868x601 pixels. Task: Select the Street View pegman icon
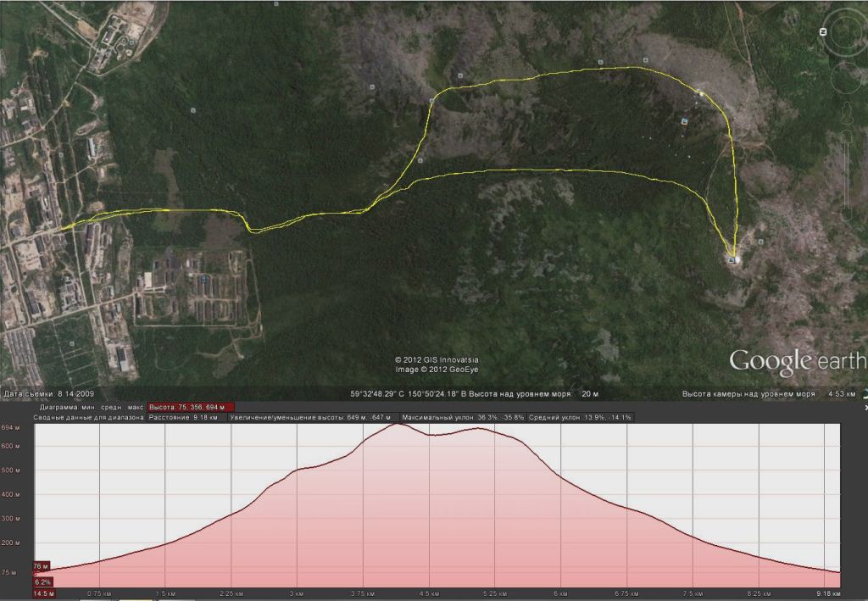(848, 114)
